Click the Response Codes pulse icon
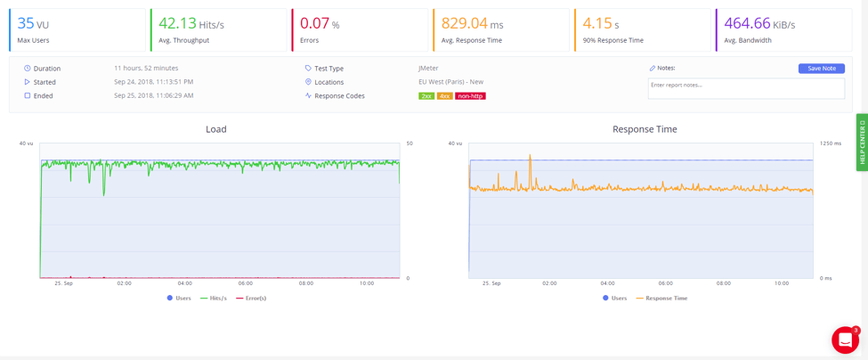Screen dimensions: 868x360 point(308,95)
